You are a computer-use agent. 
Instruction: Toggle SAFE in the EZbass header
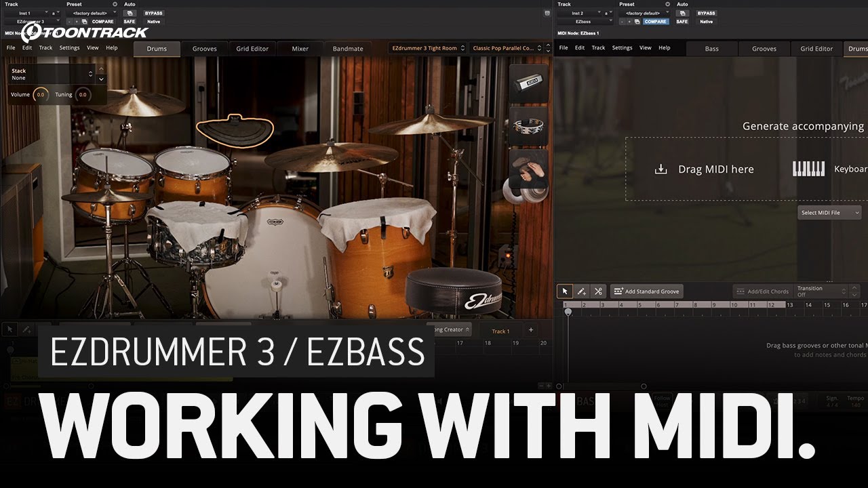[x=682, y=22]
